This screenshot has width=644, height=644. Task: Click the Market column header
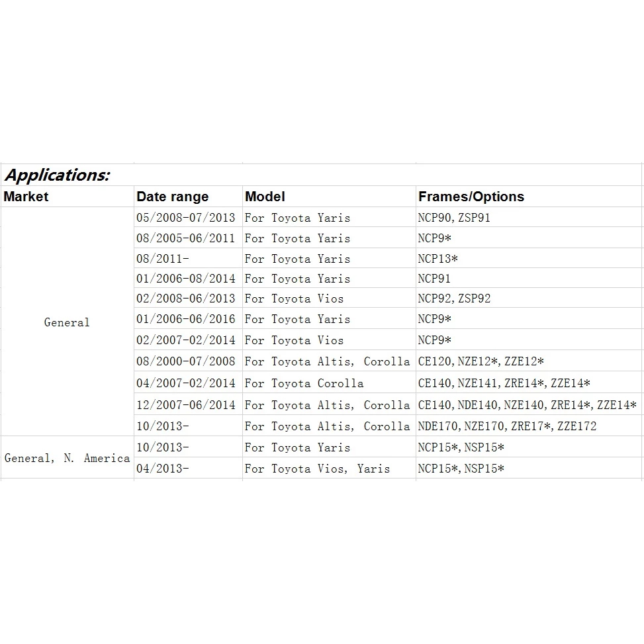68,197
